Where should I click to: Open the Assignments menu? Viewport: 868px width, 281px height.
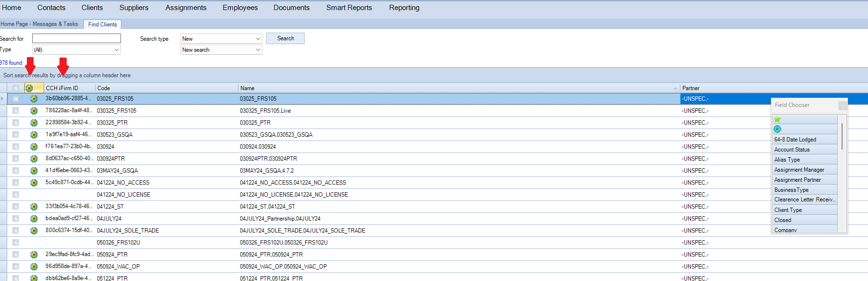(186, 8)
